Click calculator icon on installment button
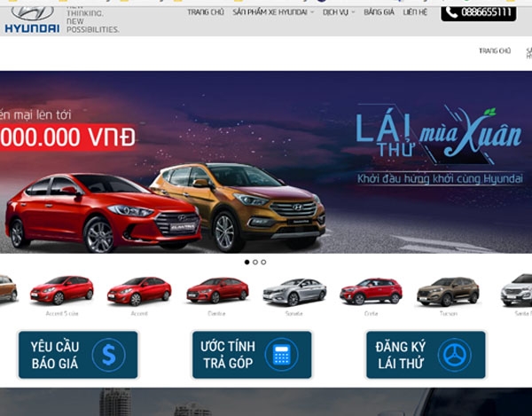 (282, 355)
